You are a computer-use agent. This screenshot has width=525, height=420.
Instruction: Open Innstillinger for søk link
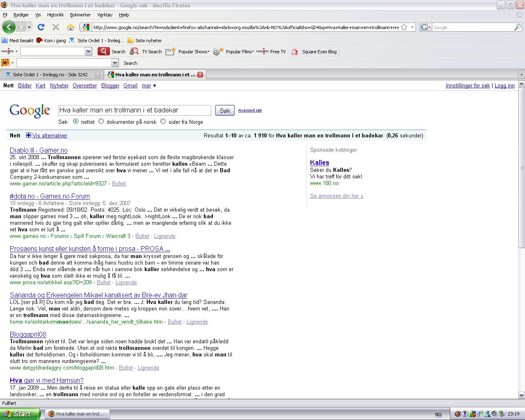pos(468,85)
